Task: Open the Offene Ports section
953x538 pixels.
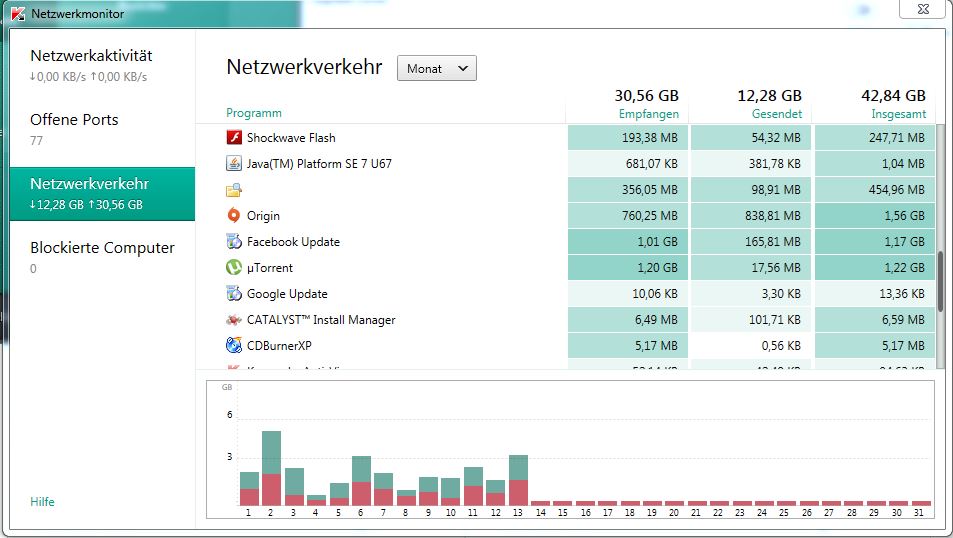Action: [102, 129]
